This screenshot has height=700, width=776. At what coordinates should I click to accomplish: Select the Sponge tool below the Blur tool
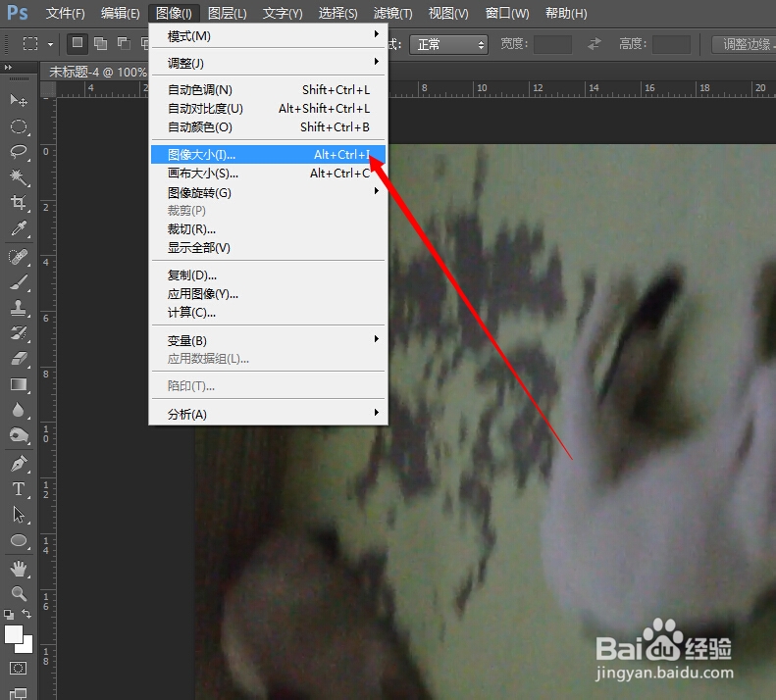(x=19, y=435)
